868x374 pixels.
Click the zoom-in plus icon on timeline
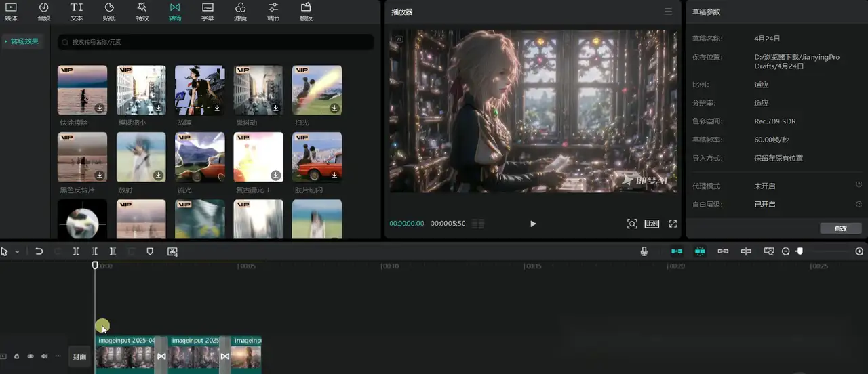pyautogui.click(x=859, y=251)
